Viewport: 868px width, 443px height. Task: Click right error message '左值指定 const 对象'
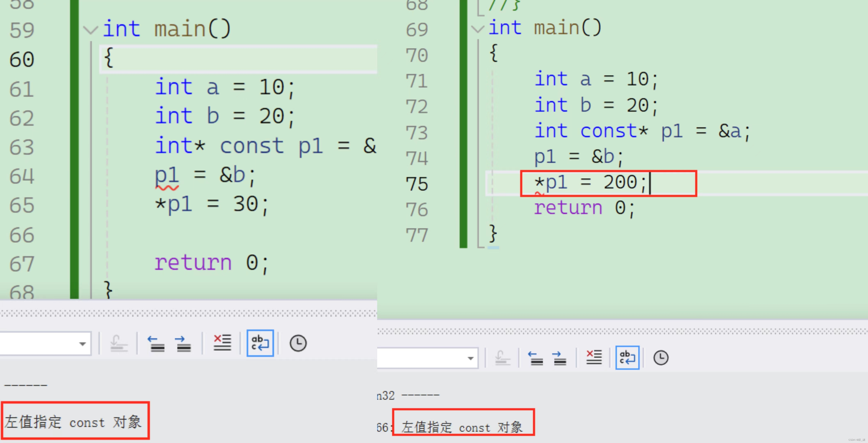point(462,427)
